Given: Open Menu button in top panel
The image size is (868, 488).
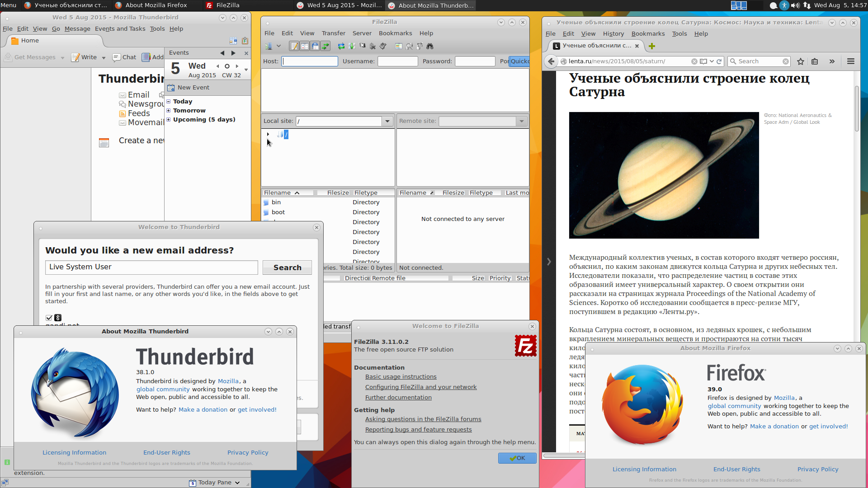Looking at the screenshot, I should click(8, 5).
